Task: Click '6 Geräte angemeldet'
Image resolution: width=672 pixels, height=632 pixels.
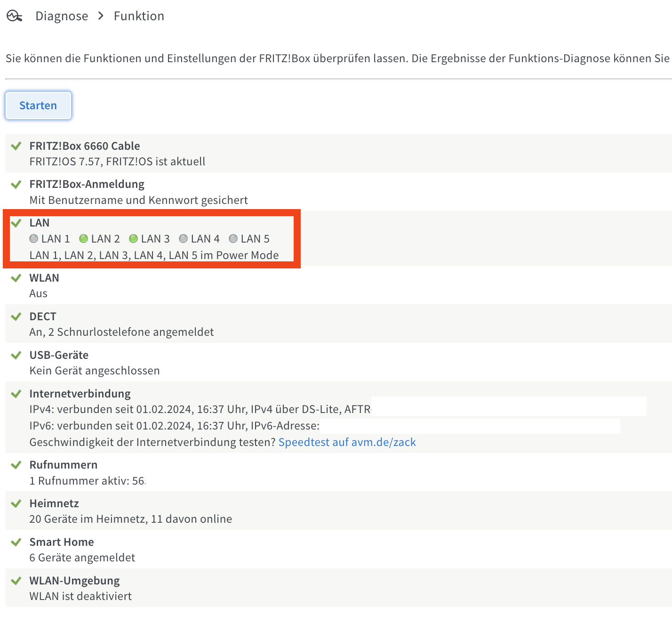Action: (82, 558)
